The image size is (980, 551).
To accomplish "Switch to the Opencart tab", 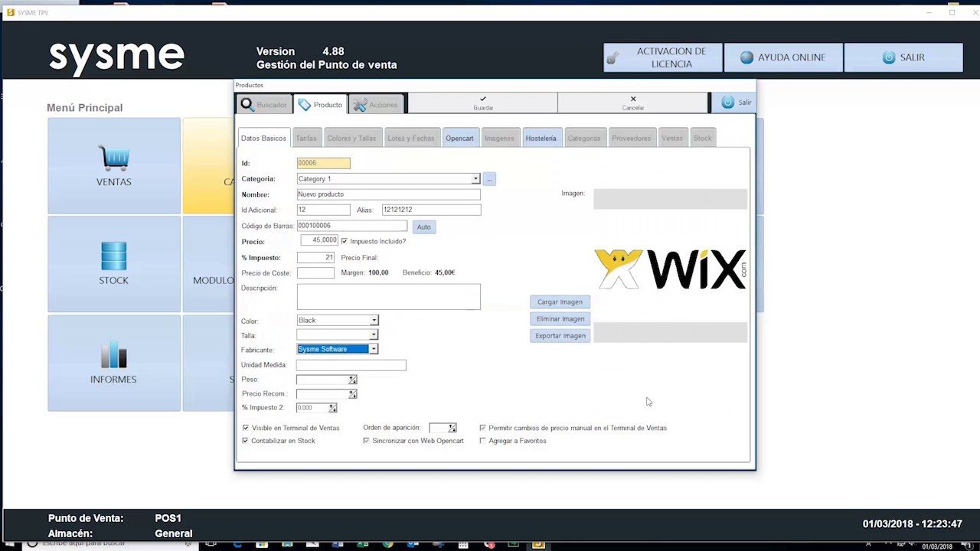I will tap(459, 138).
